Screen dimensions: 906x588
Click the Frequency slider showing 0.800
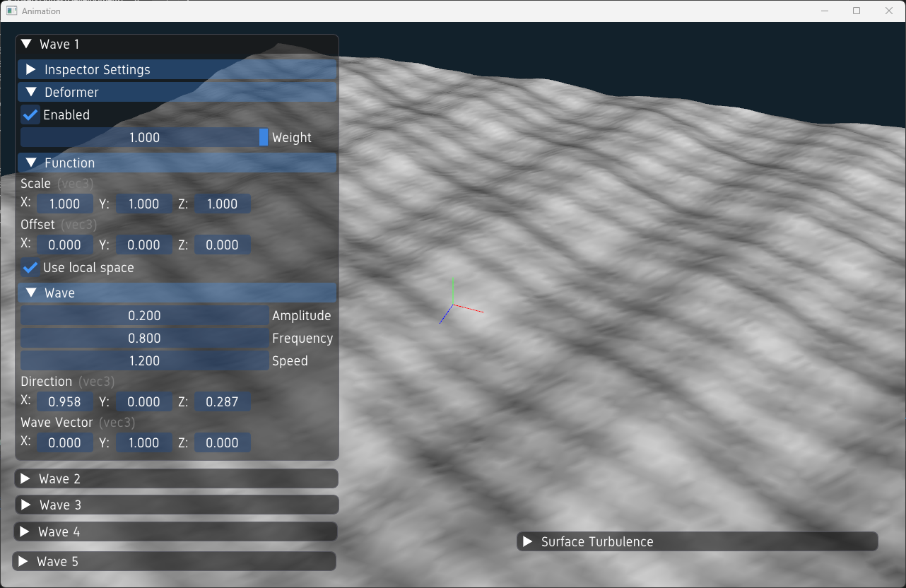145,338
